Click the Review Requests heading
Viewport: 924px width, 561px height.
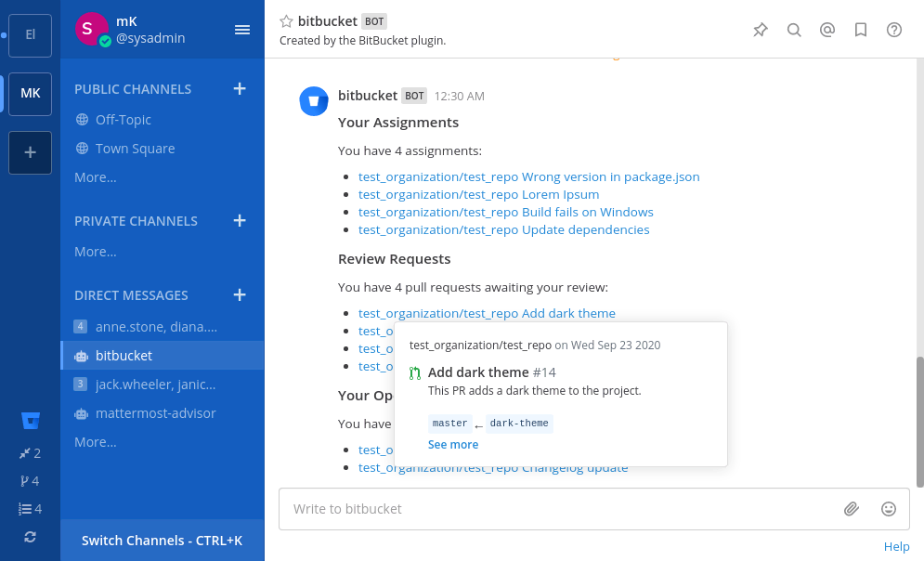(x=395, y=259)
